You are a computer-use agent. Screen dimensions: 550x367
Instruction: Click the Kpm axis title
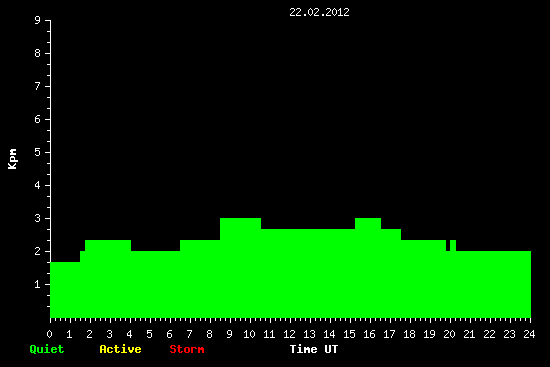coord(12,159)
